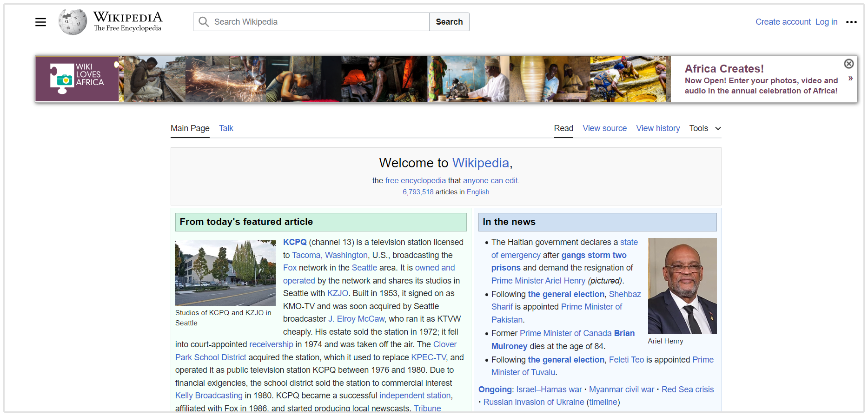Screen dimensions: 868x416
Task: Click the Create account link
Action: 783,22
